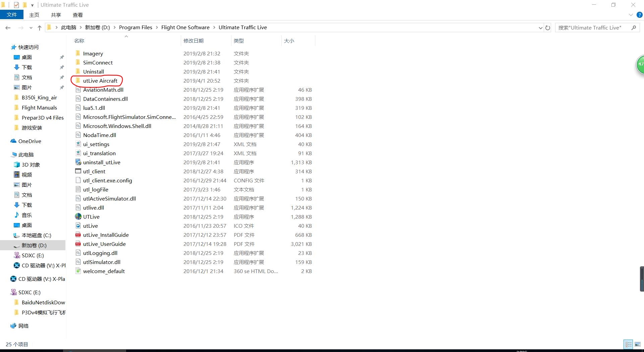Switch to the 主页 Home ribbon tab
The image size is (644, 352).
click(x=34, y=15)
